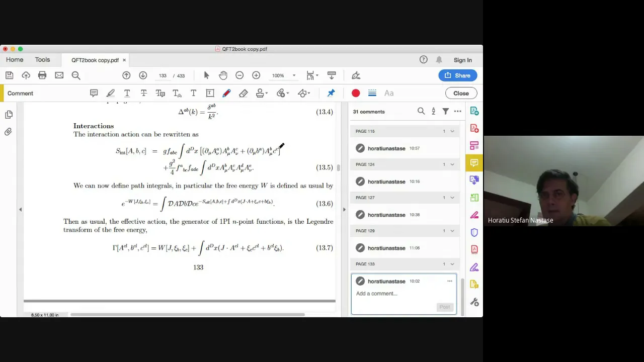This screenshot has height=362, width=644.
Task: Go to next page arrow
Action: click(143, 75)
